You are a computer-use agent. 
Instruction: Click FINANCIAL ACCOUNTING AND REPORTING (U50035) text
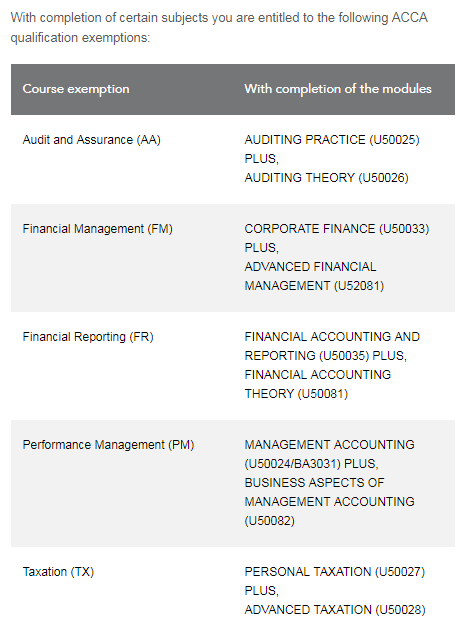pyautogui.click(x=332, y=346)
